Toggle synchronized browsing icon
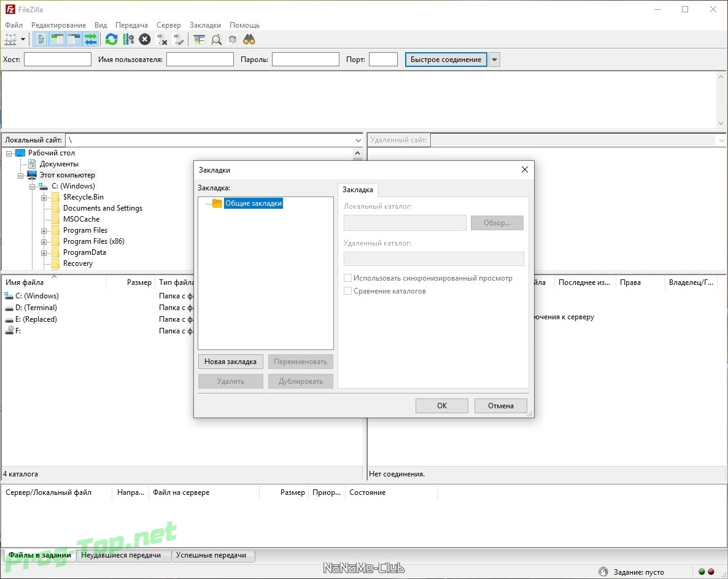Viewport: 728px width, 579px height. tap(233, 40)
